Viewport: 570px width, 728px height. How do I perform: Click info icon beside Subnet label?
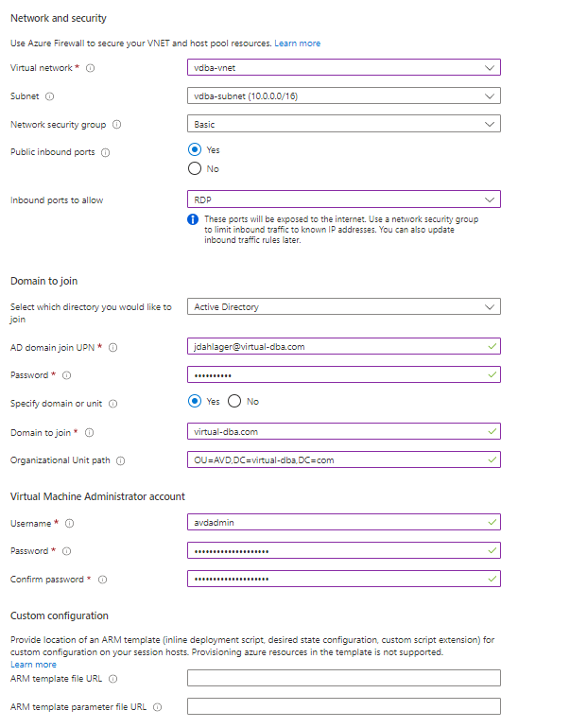click(x=50, y=96)
